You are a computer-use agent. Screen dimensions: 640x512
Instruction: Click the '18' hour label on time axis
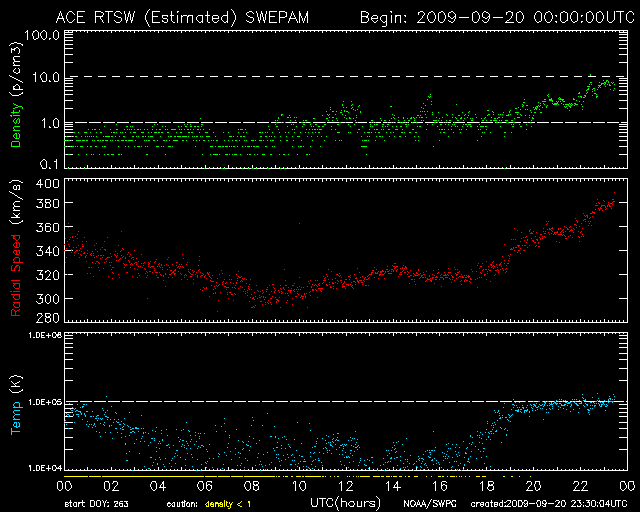(487, 486)
